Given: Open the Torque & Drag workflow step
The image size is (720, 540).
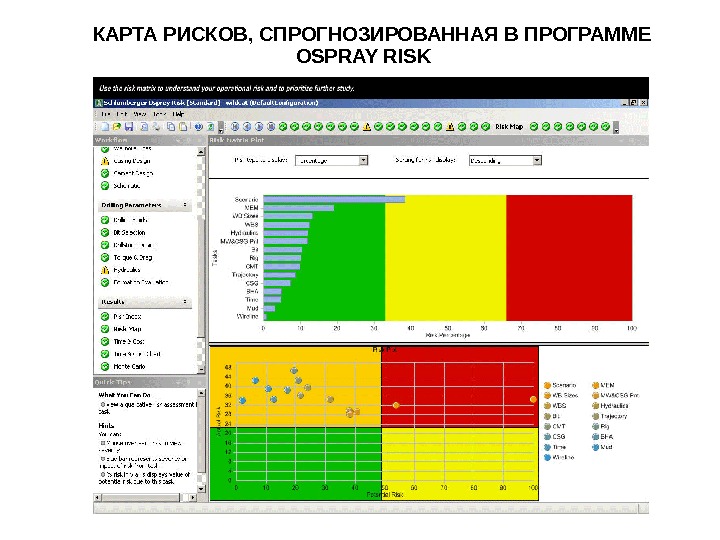Looking at the screenshot, I should pyautogui.click(x=126, y=258).
